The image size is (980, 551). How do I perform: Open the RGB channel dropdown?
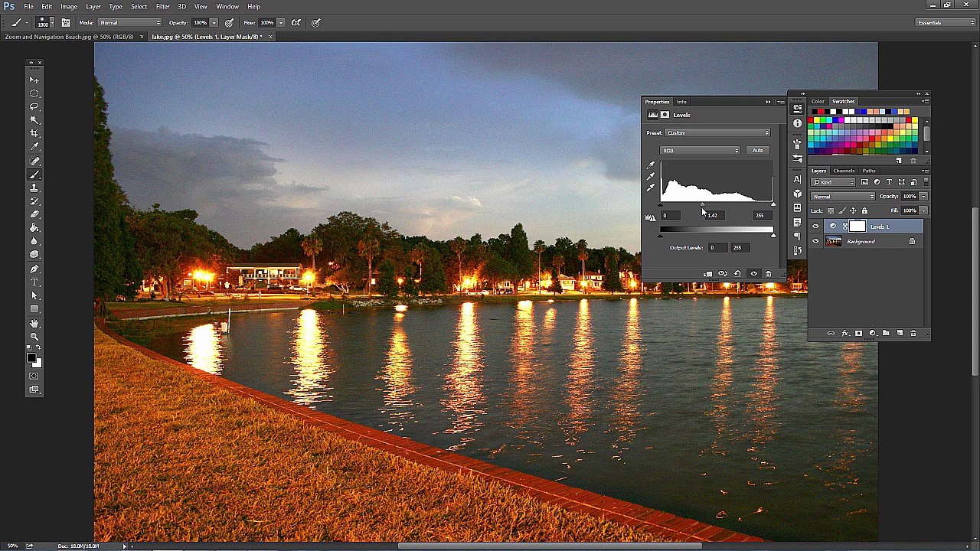[701, 151]
